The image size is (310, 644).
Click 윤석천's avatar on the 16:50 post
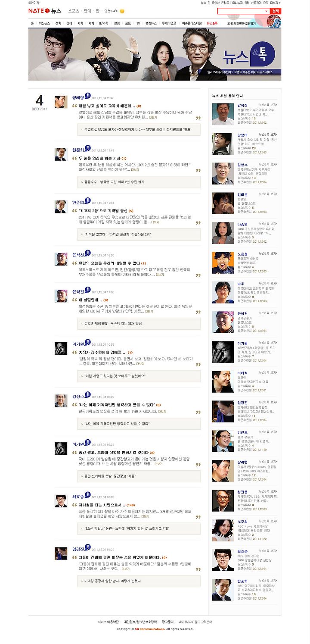click(x=61, y=259)
